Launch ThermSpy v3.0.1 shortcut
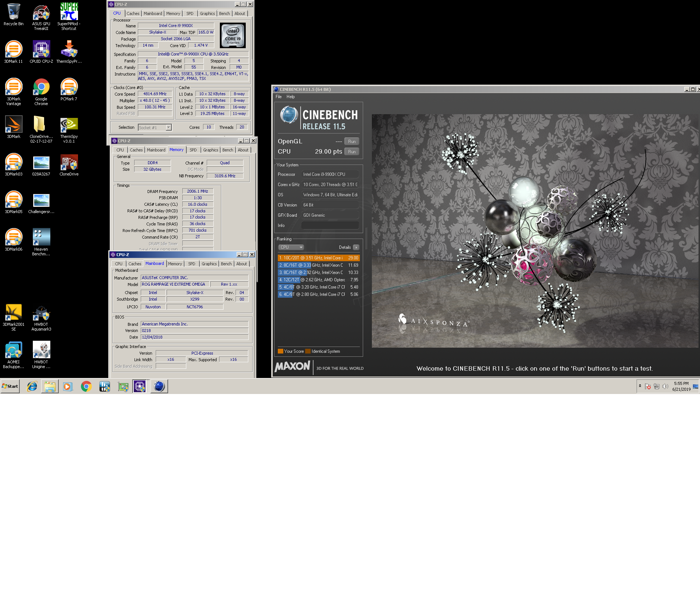The width and height of the screenshot is (700, 591). point(69,130)
